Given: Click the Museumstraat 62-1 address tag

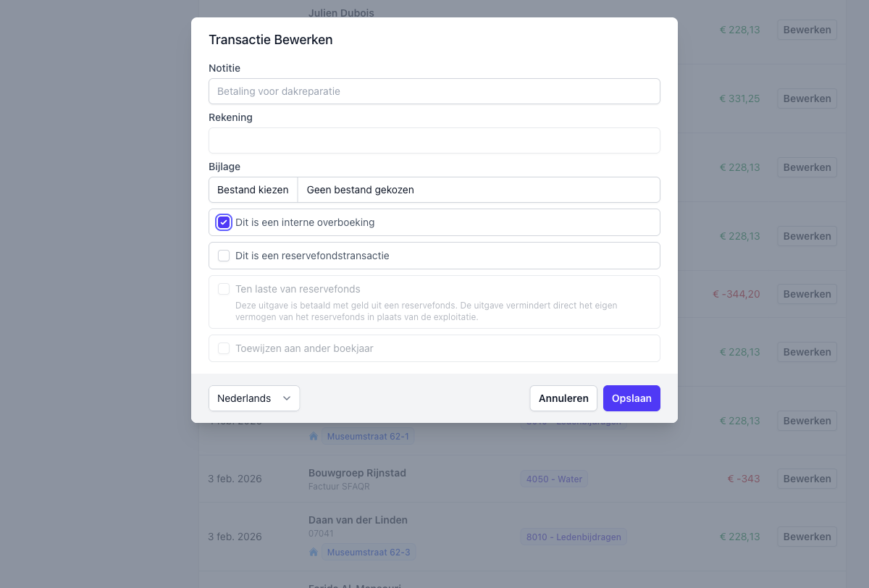Looking at the screenshot, I should 369,437.
